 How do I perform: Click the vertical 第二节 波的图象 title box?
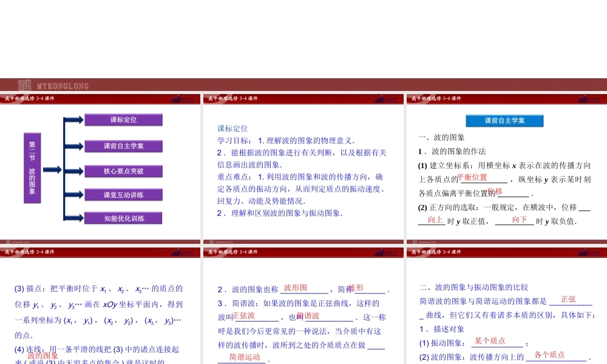32,167
